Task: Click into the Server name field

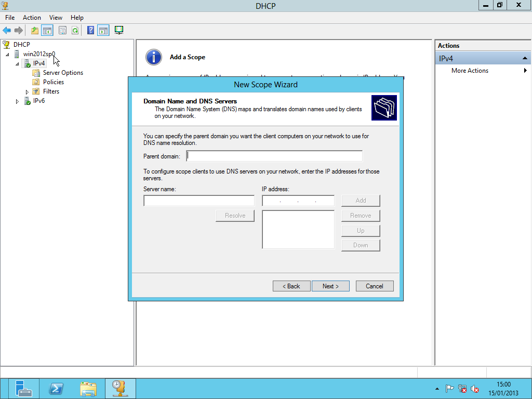Action: click(199, 201)
